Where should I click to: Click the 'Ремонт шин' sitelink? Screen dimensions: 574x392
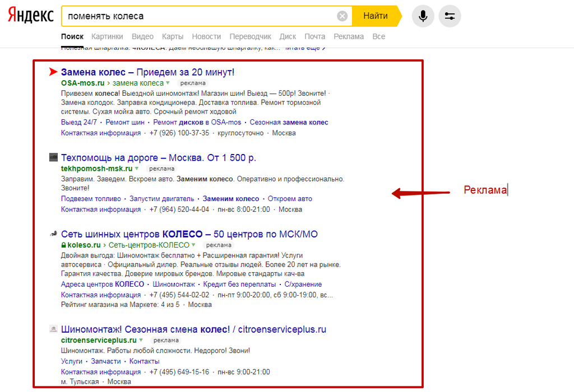pyautogui.click(x=125, y=122)
